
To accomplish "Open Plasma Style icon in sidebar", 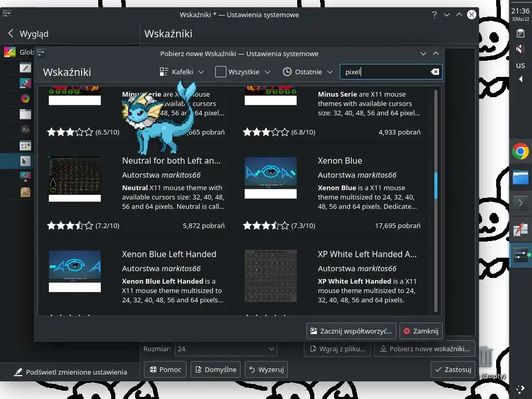I will pos(25,83).
